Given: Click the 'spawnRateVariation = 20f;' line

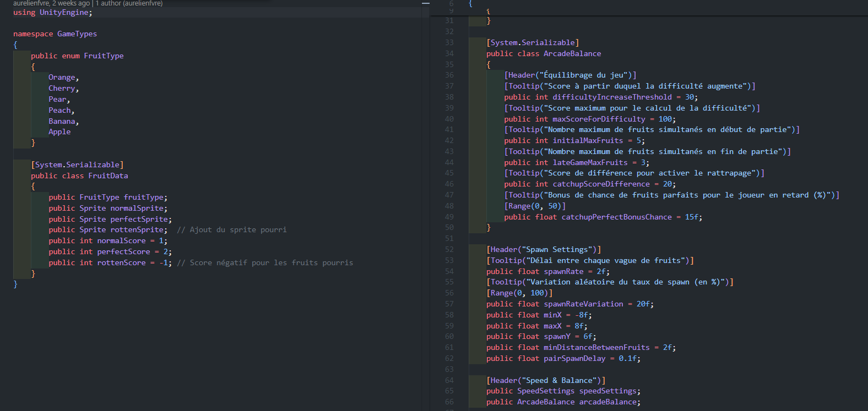Looking at the screenshot, I should [570, 304].
